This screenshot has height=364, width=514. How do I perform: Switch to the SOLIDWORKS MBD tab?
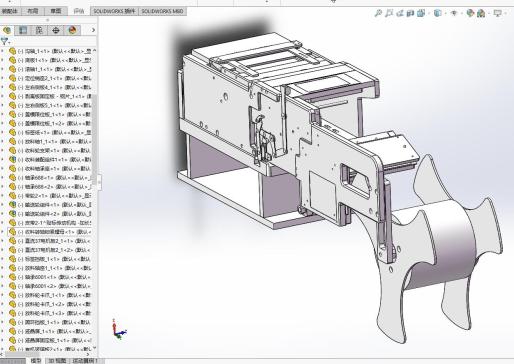[162, 11]
